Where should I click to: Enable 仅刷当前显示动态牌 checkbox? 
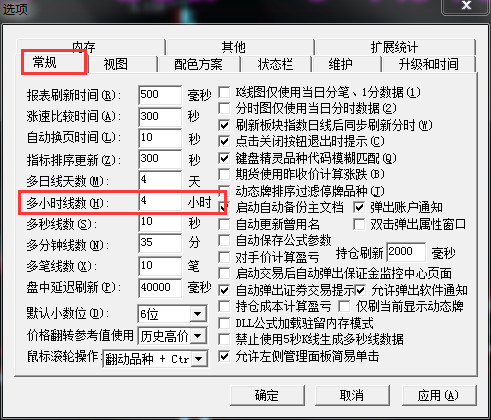pyautogui.click(x=344, y=306)
